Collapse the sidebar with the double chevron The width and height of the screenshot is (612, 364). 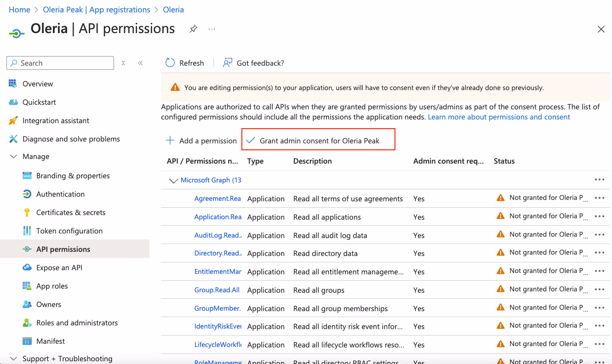(x=140, y=63)
